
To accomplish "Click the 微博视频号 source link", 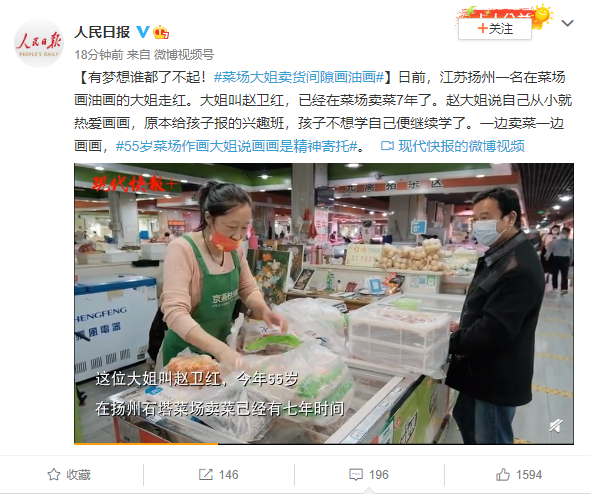I will pyautogui.click(x=184, y=55).
